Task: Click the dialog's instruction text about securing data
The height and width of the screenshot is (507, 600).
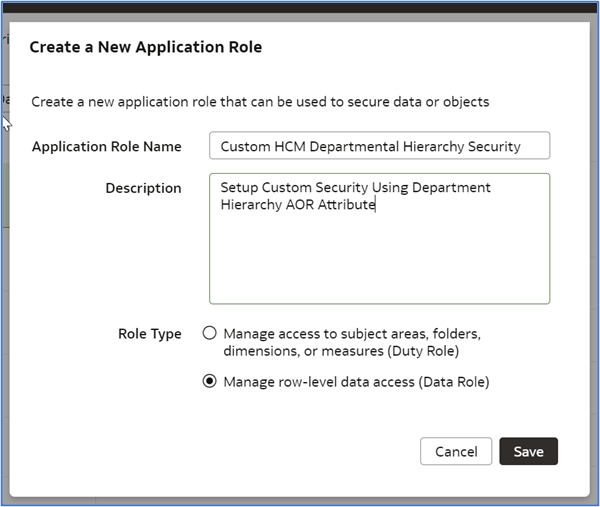Action: [x=260, y=102]
